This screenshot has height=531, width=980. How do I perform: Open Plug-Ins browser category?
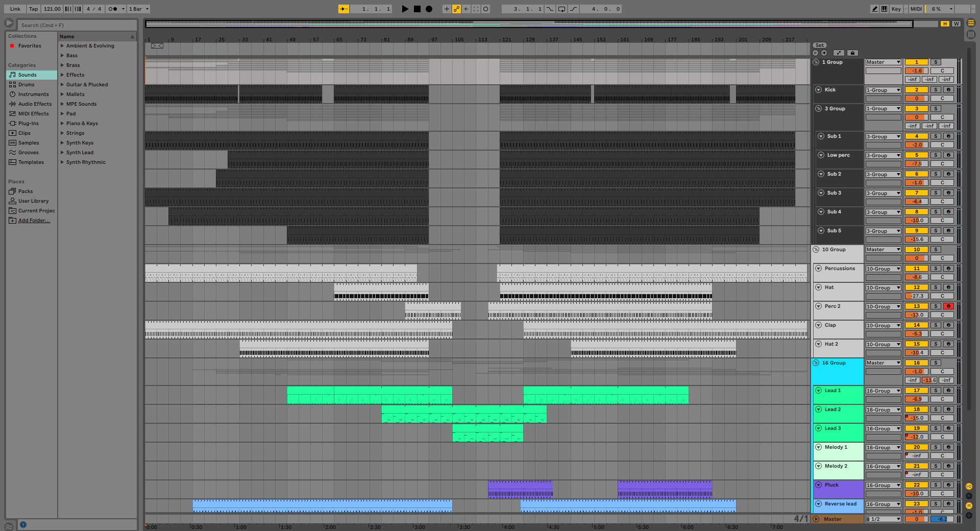[31, 124]
